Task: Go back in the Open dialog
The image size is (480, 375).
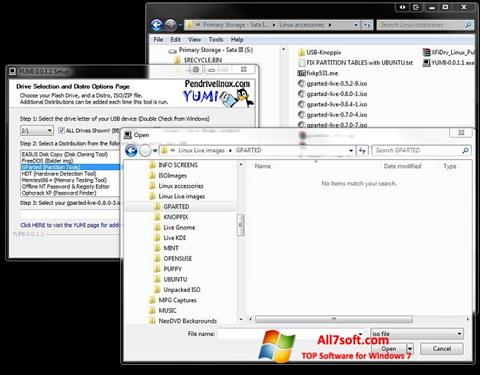Action: [131, 151]
